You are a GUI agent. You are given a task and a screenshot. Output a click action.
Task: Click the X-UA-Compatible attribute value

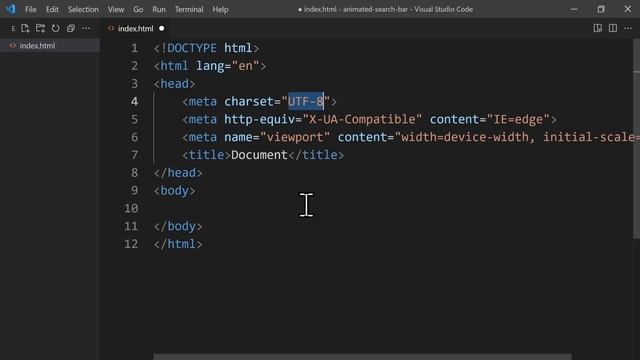[x=362, y=119]
